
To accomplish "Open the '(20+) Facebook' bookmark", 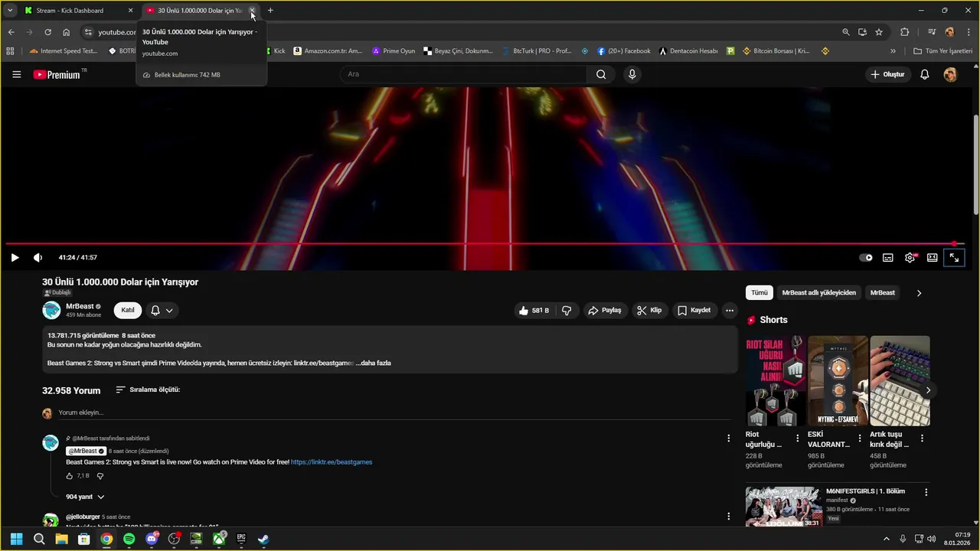I will [624, 51].
